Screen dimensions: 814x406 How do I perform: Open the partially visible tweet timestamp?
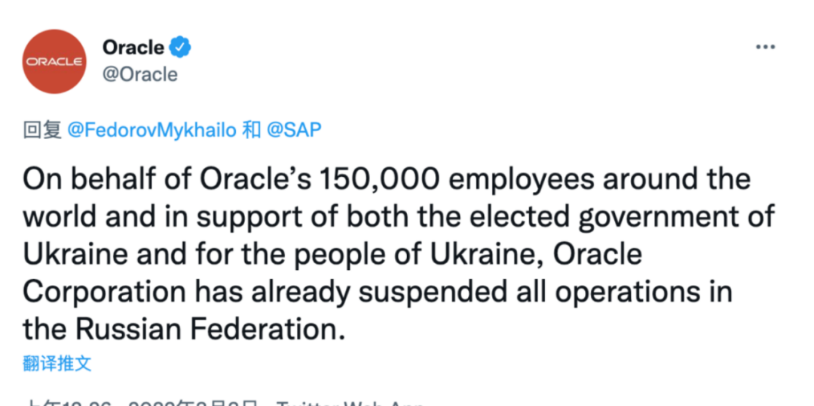141,403
